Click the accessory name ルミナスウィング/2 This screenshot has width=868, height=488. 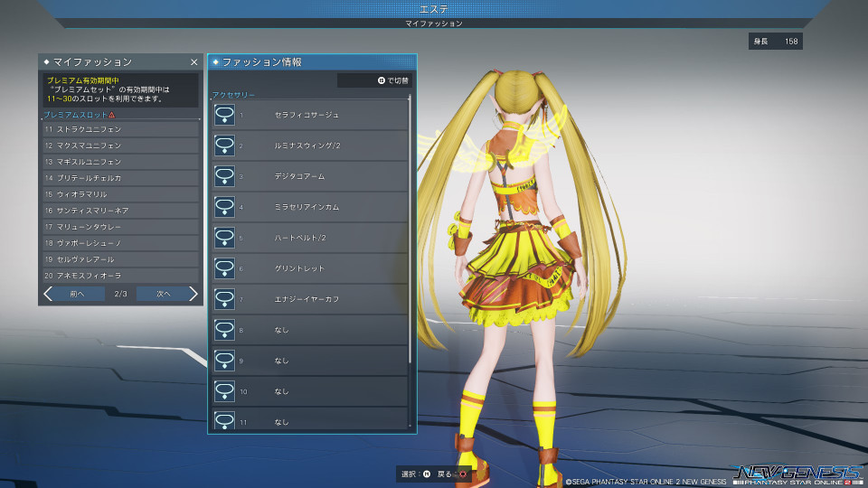click(307, 145)
